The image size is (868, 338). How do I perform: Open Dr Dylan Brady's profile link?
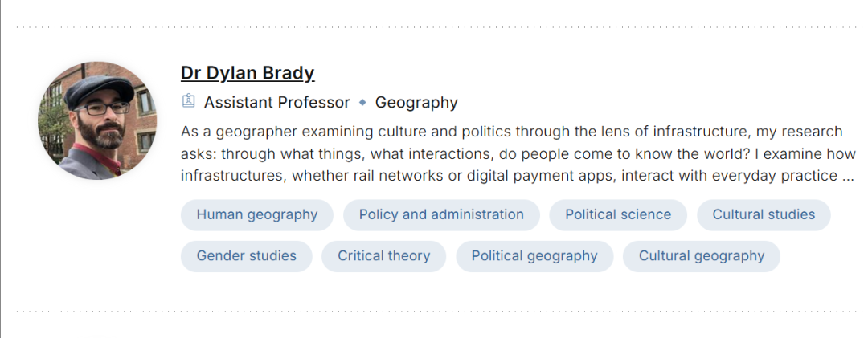tap(248, 73)
